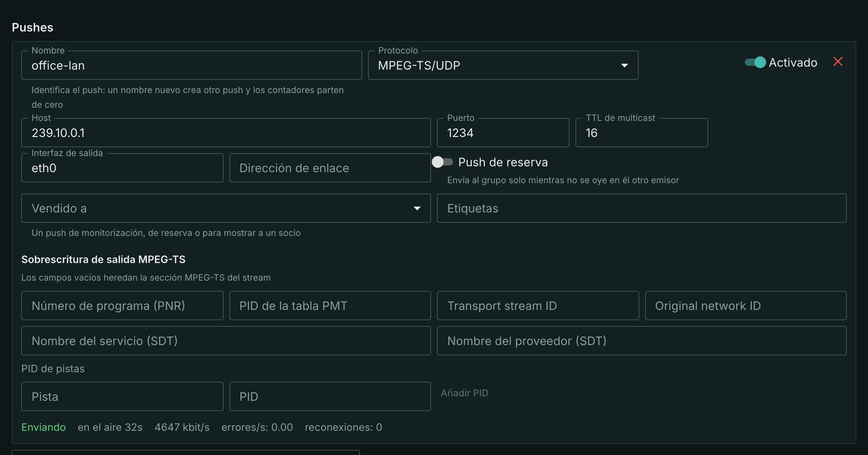Open the Protocolo MPEG-TS/UDP dropdown
This screenshot has width=868, height=455.
[x=503, y=65]
